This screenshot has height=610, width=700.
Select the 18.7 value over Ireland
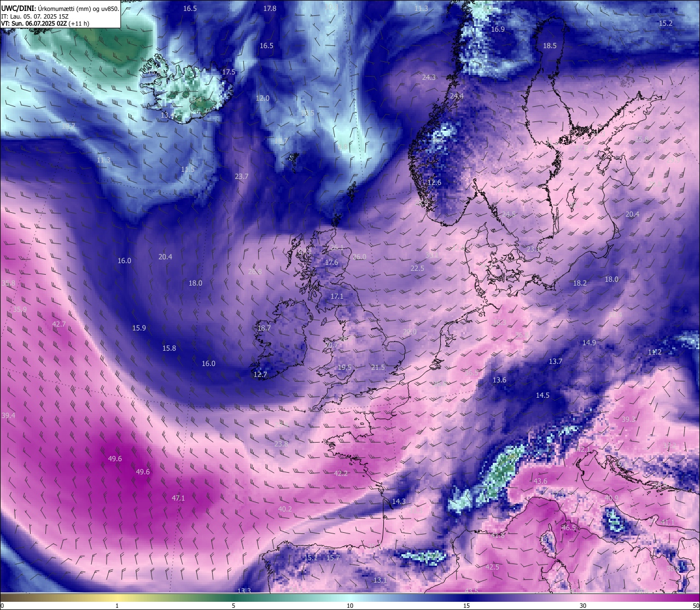tap(264, 328)
